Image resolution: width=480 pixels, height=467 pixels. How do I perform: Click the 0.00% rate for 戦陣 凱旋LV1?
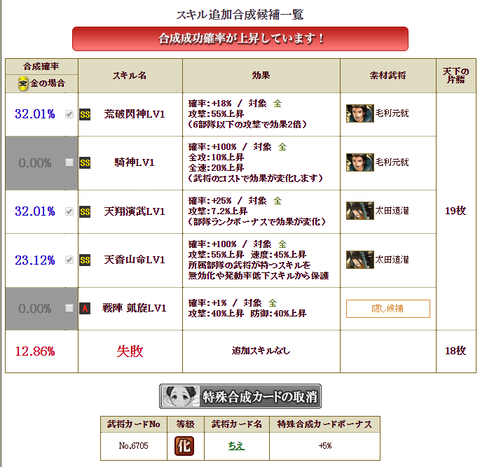coord(35,309)
